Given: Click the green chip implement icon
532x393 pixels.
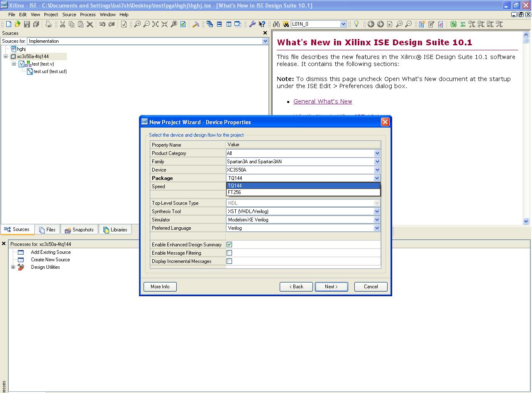Looking at the screenshot, I should click(453, 24).
